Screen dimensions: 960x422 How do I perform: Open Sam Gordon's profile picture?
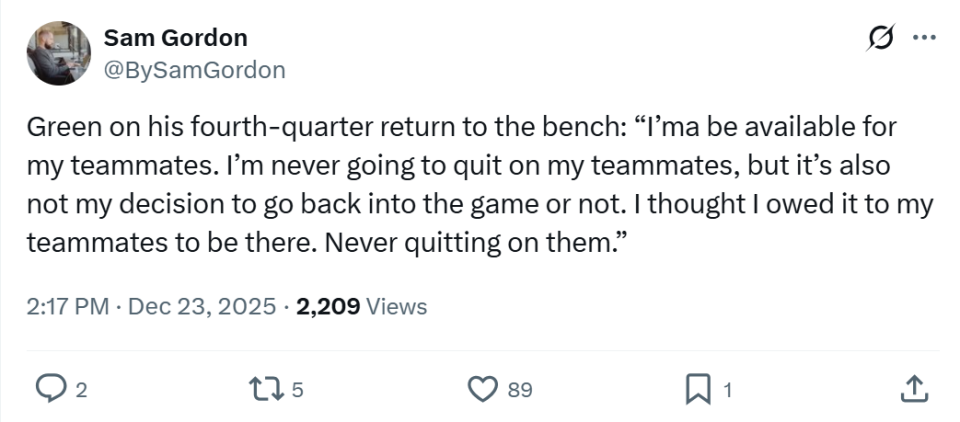point(56,53)
